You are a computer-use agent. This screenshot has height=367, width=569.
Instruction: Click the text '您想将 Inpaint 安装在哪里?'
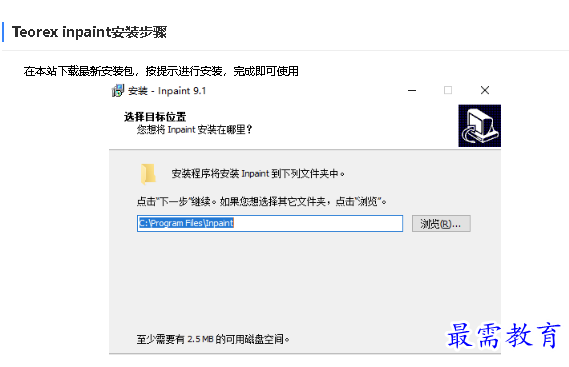click(194, 130)
